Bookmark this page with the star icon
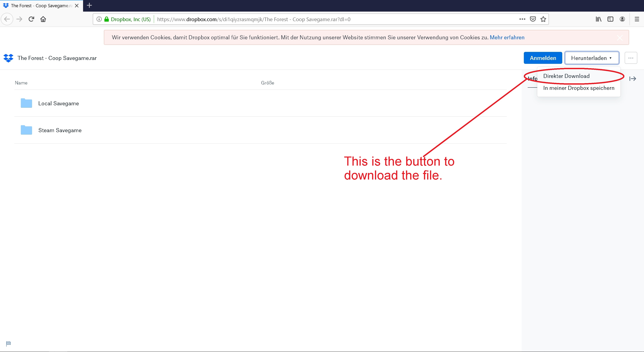The image size is (644, 352). click(x=543, y=19)
